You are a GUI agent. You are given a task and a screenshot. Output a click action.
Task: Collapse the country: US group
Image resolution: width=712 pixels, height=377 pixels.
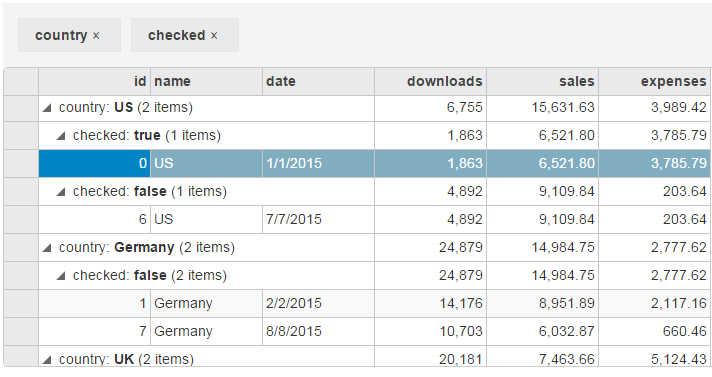pyautogui.click(x=47, y=108)
